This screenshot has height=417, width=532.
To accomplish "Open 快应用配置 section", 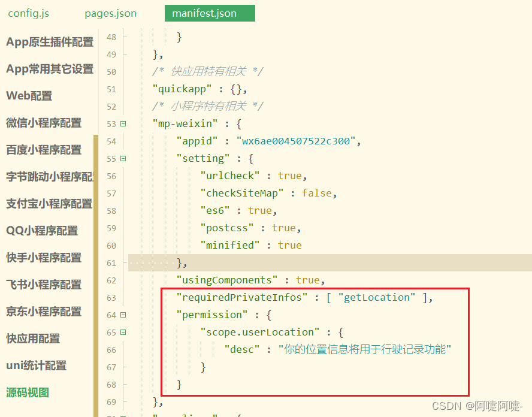I will click(x=33, y=339).
